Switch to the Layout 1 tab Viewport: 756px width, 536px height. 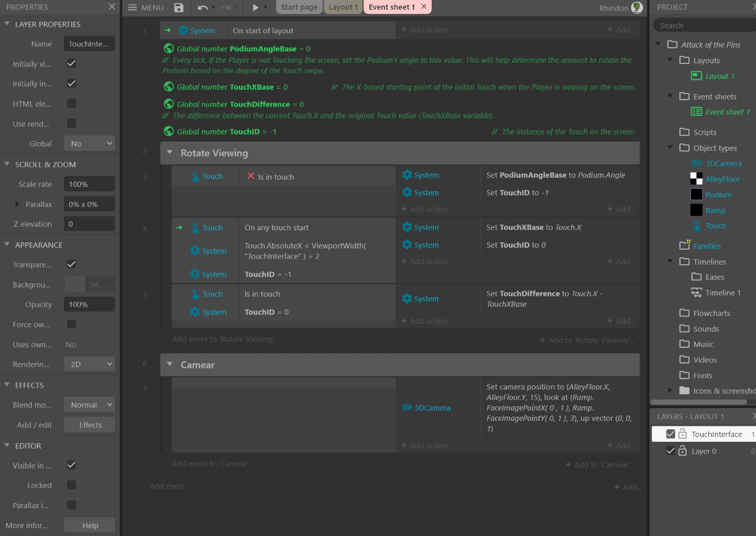(343, 7)
